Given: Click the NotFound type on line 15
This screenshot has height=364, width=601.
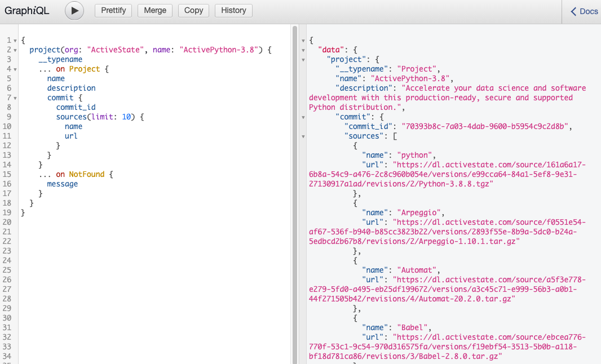Looking at the screenshot, I should [87, 174].
